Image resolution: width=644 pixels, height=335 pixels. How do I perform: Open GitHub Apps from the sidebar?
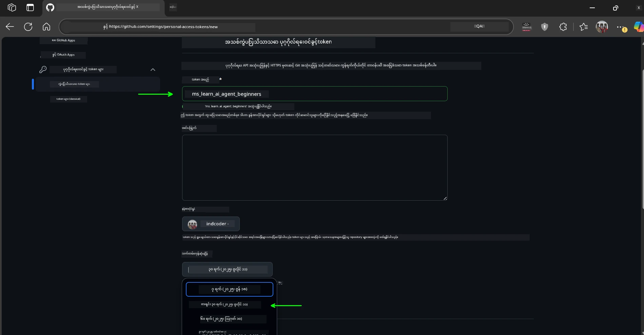tap(63, 40)
